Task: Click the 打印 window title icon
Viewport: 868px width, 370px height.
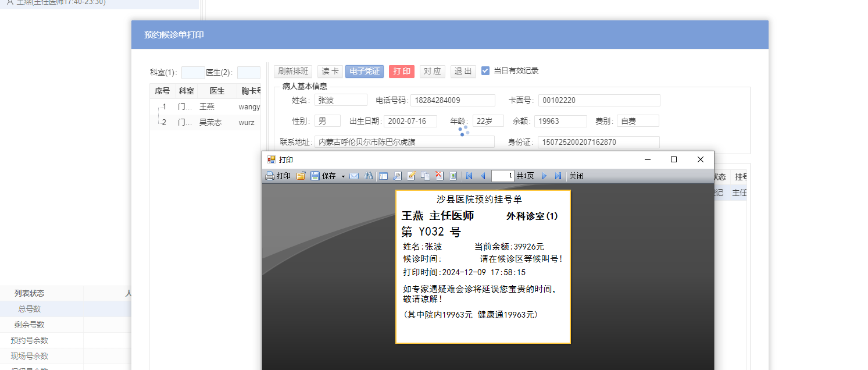Action: 272,159
